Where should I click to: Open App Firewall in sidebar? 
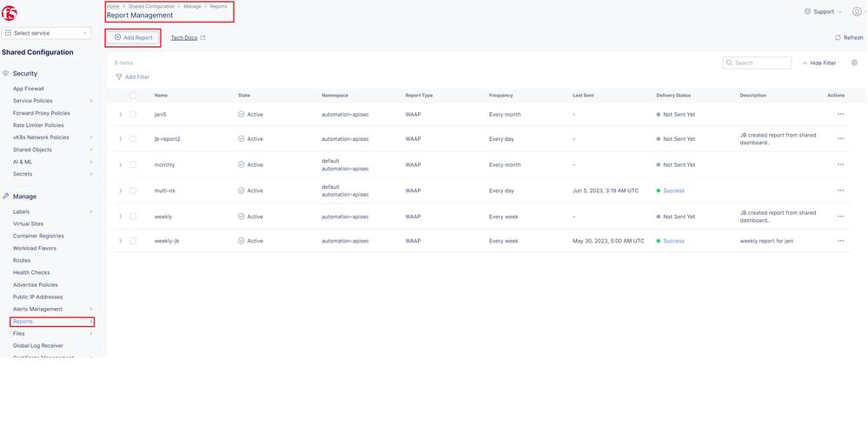pos(28,89)
